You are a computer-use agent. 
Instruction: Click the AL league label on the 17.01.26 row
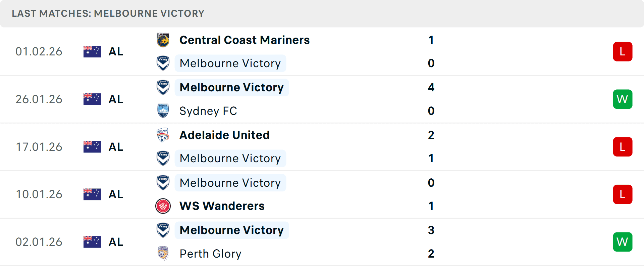116,147
